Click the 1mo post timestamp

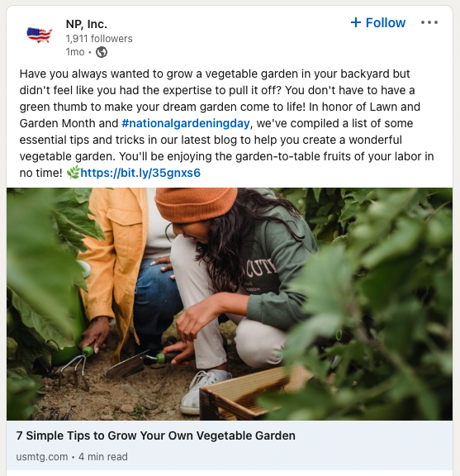(x=75, y=52)
